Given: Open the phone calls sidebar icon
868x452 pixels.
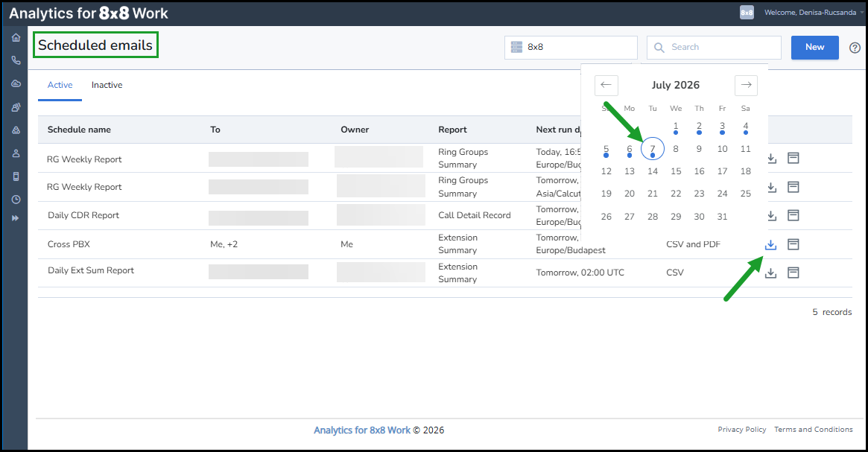Looking at the screenshot, I should tap(16, 60).
